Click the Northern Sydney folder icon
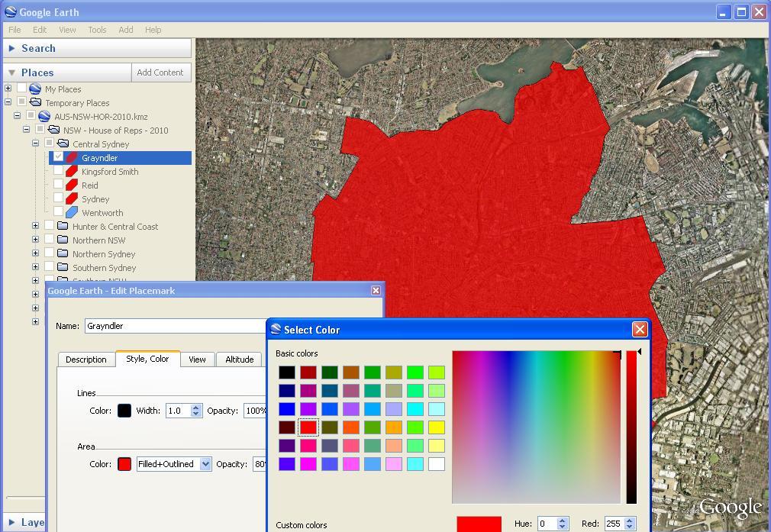This screenshot has height=532, width=771. 63,253
